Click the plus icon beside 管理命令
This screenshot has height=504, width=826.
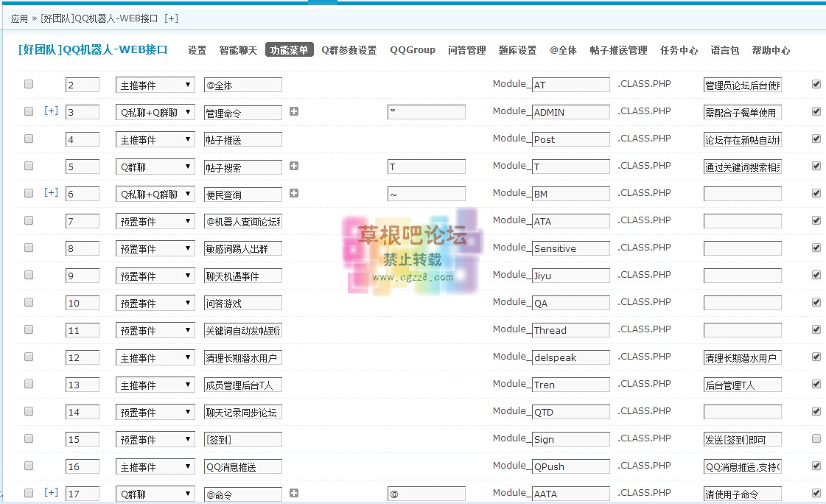(x=294, y=111)
